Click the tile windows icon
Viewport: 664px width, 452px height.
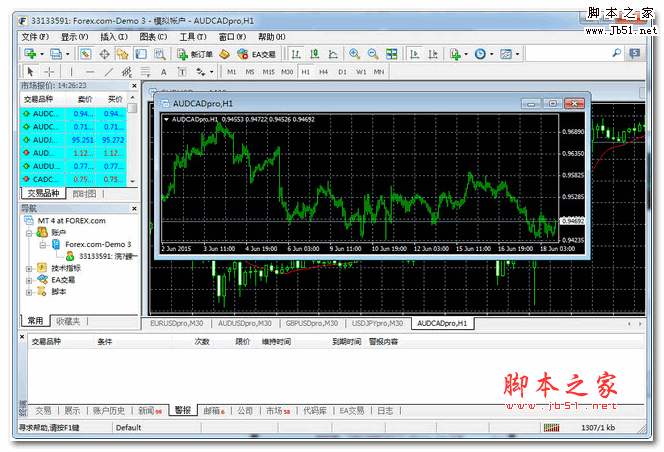click(x=391, y=54)
